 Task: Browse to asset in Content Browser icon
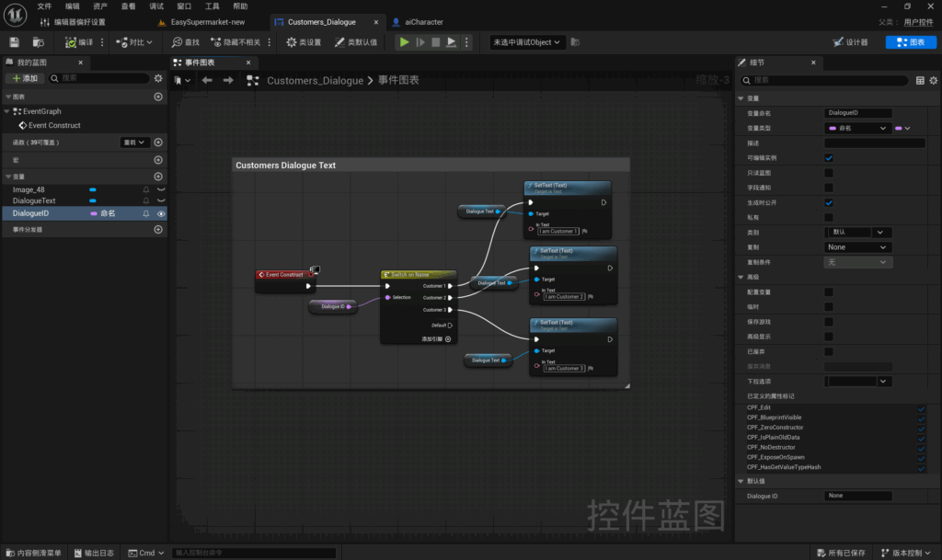(x=39, y=42)
